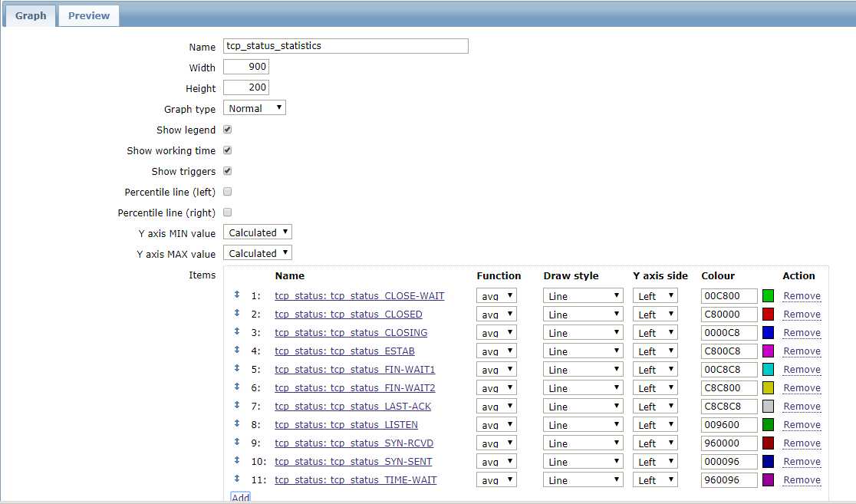This screenshot has width=856, height=504.
Task: Open Function dropdown for LAST-ACK item
Action: pyautogui.click(x=496, y=407)
